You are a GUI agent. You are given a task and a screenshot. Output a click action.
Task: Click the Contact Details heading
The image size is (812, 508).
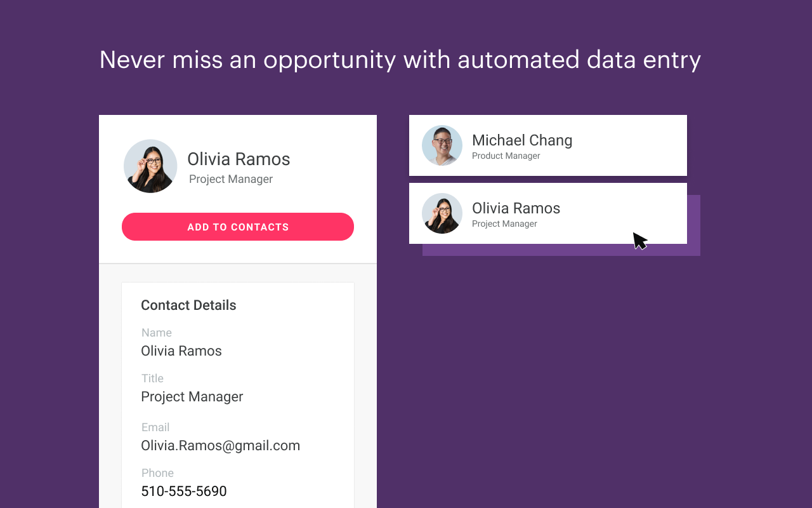(188, 305)
